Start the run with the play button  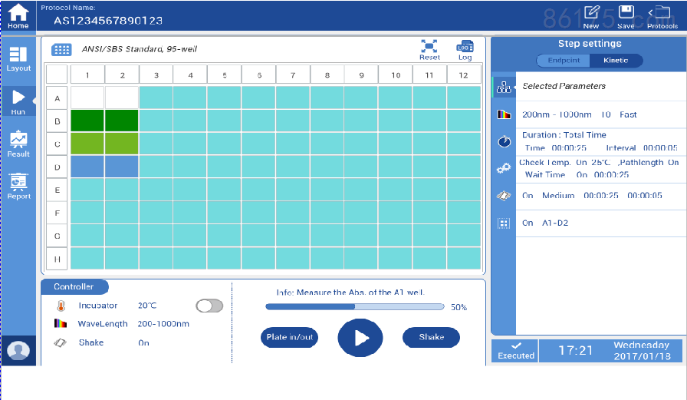[360, 338]
